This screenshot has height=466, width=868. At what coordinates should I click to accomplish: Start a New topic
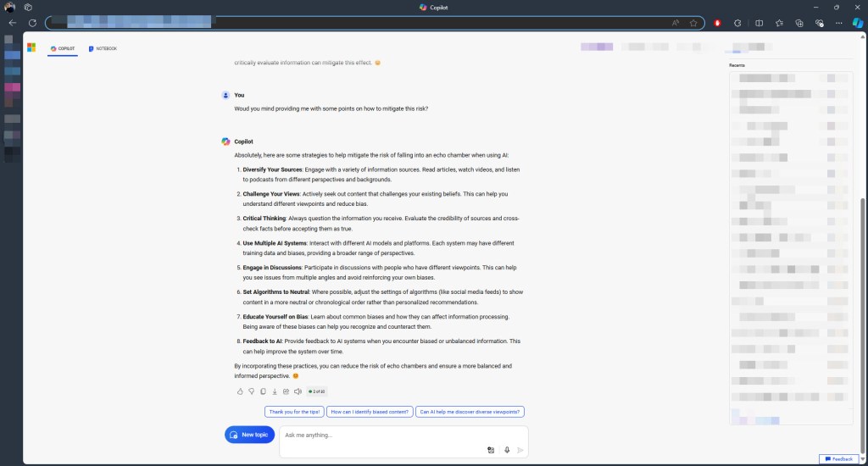point(250,435)
